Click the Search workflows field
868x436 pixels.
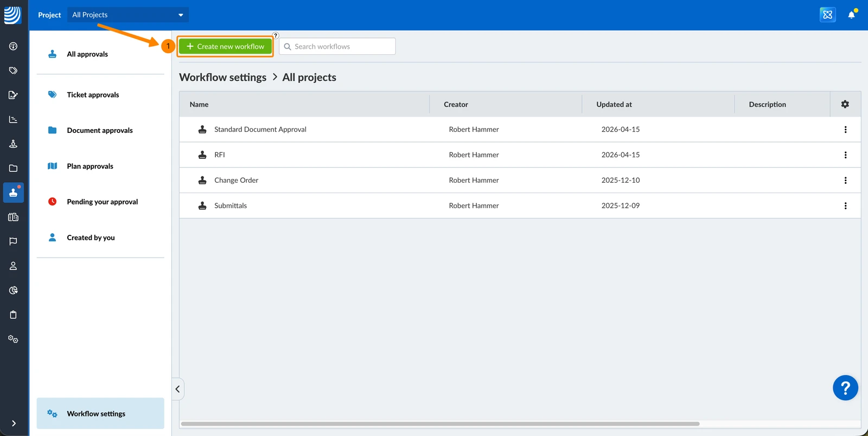pos(337,47)
